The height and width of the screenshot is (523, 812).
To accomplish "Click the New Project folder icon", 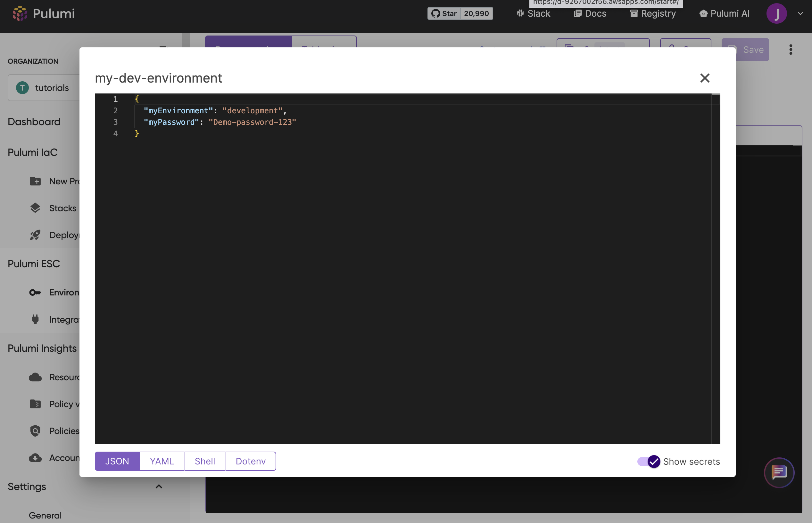I will [35, 181].
